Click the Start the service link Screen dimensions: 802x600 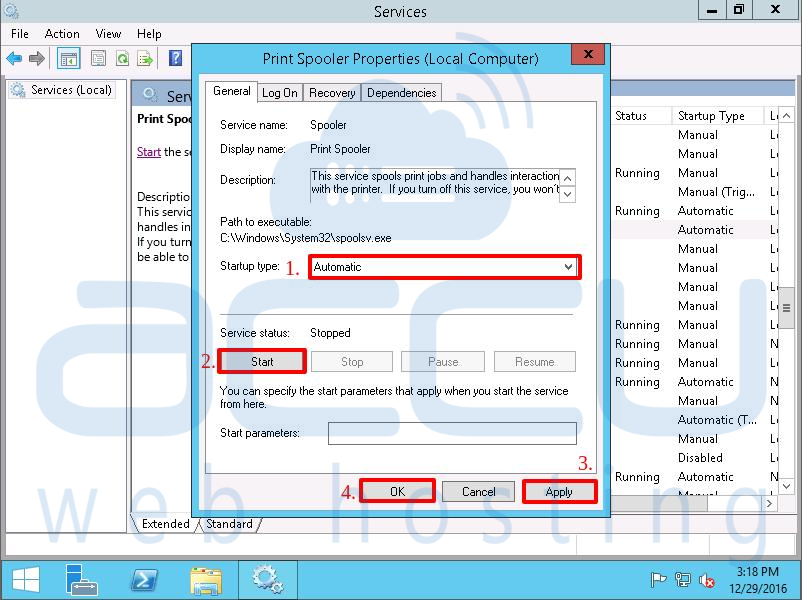[x=149, y=152]
